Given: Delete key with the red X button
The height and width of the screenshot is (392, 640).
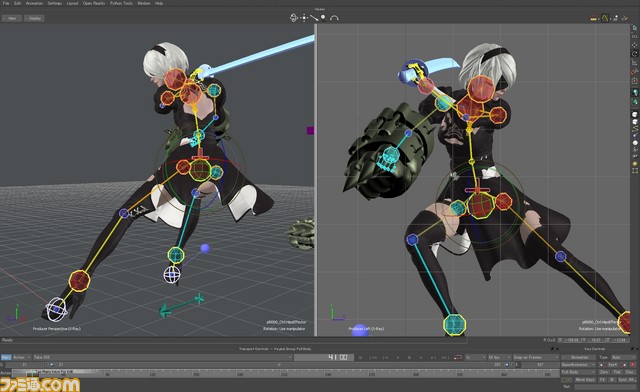Looking at the screenshot, I should pyautogui.click(x=632, y=365).
